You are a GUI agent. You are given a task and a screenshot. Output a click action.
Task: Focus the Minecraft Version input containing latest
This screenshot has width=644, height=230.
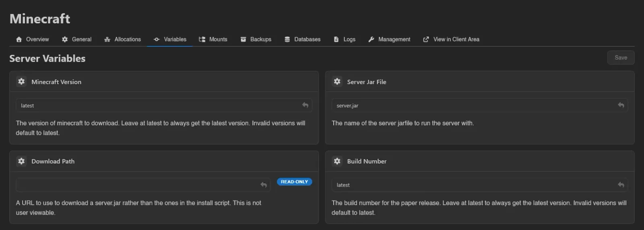164,105
